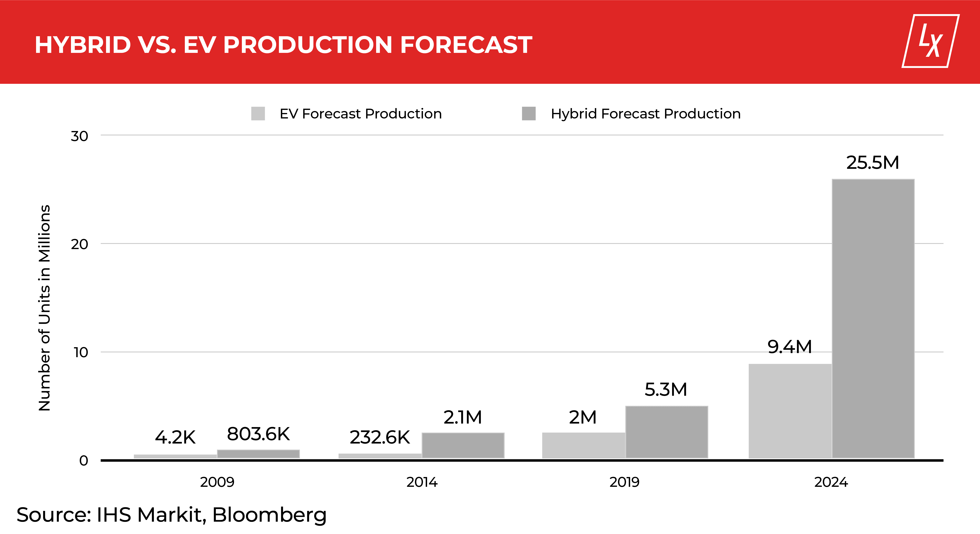Viewport: 980px width, 534px height.
Task: Click the '30' y-axis tick label
Action: (80, 136)
